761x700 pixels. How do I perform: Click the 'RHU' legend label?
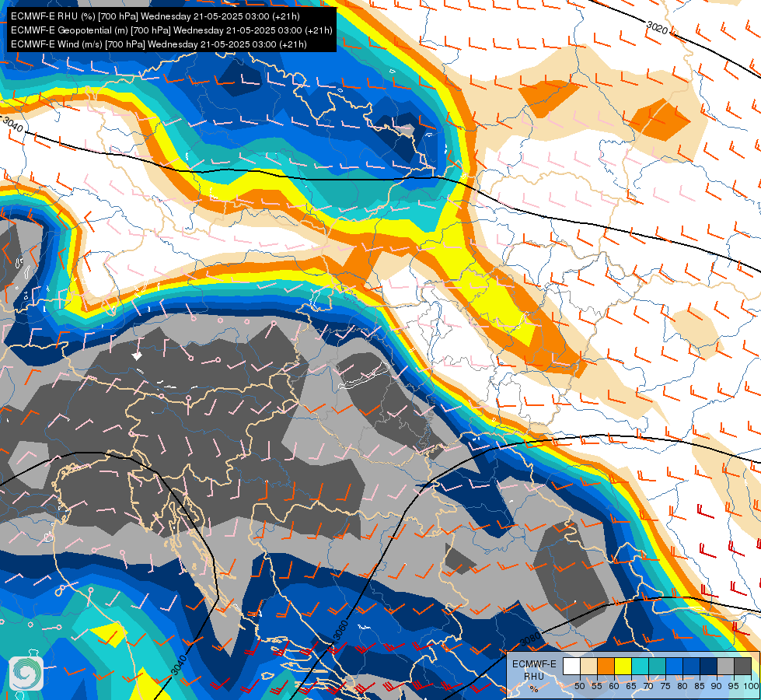click(x=534, y=676)
